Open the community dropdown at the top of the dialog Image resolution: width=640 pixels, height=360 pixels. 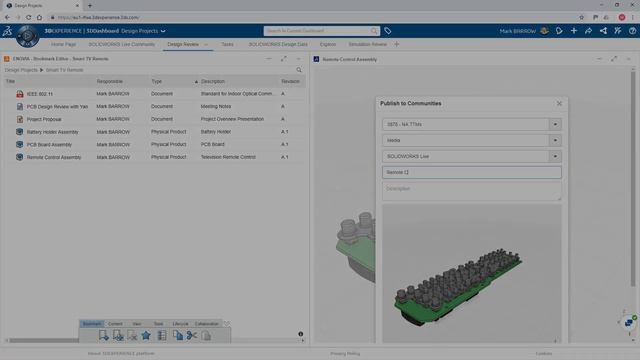point(555,124)
